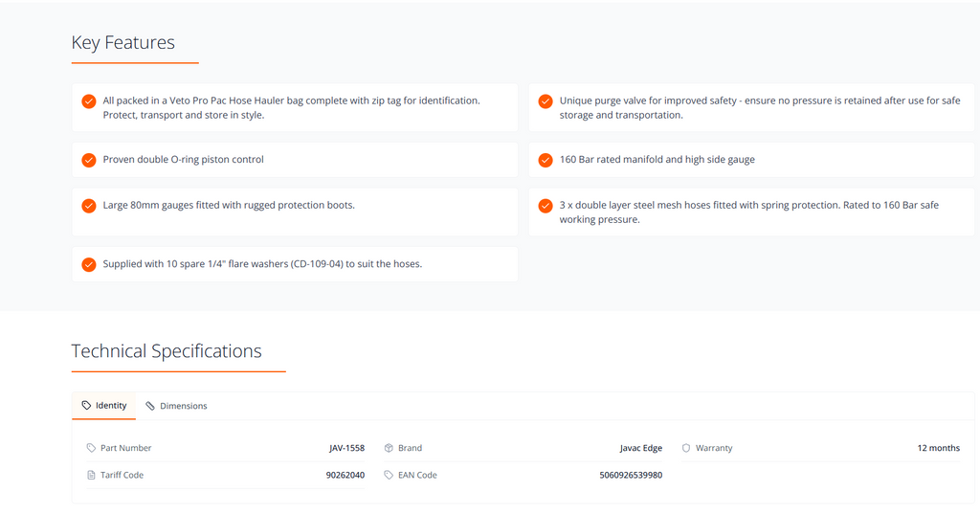Click brand value Javac Edge
The width and height of the screenshot is (980, 514).
click(x=640, y=448)
